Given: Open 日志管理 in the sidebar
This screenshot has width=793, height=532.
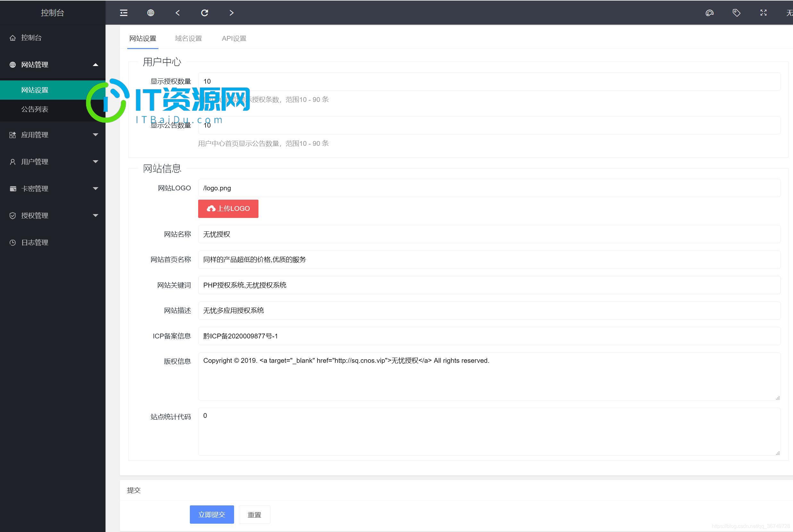Looking at the screenshot, I should click(x=53, y=242).
